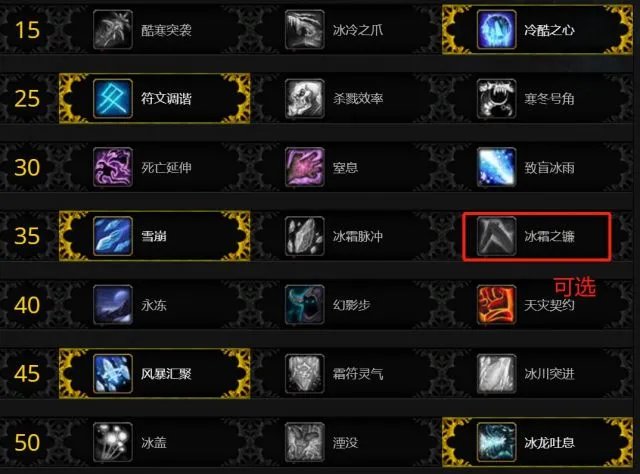Click the 霜符灵气 talent label
This screenshot has width=640, height=474.
pos(358,374)
